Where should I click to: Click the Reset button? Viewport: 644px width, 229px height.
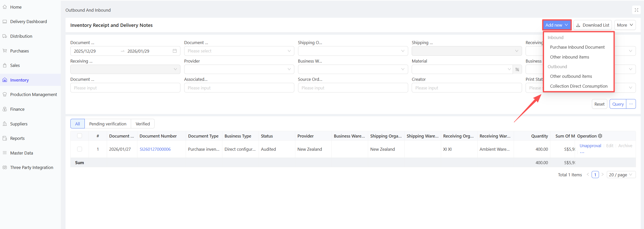[599, 104]
